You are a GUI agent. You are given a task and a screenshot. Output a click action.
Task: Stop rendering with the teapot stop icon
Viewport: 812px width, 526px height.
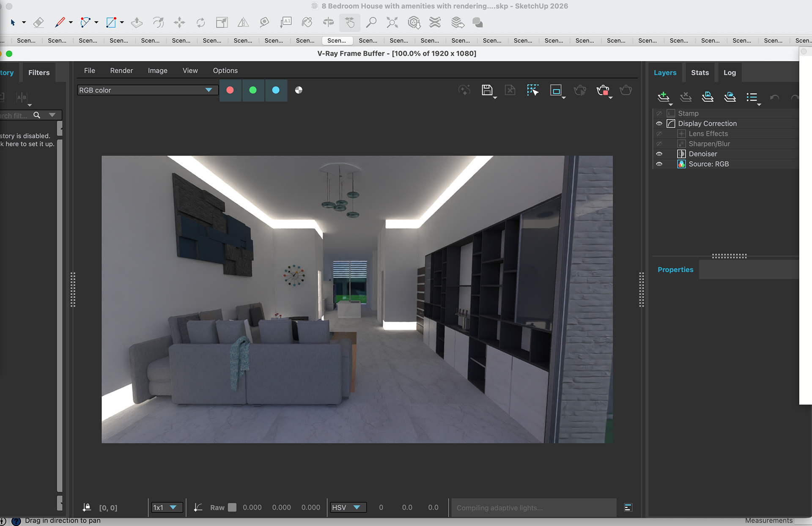(603, 90)
